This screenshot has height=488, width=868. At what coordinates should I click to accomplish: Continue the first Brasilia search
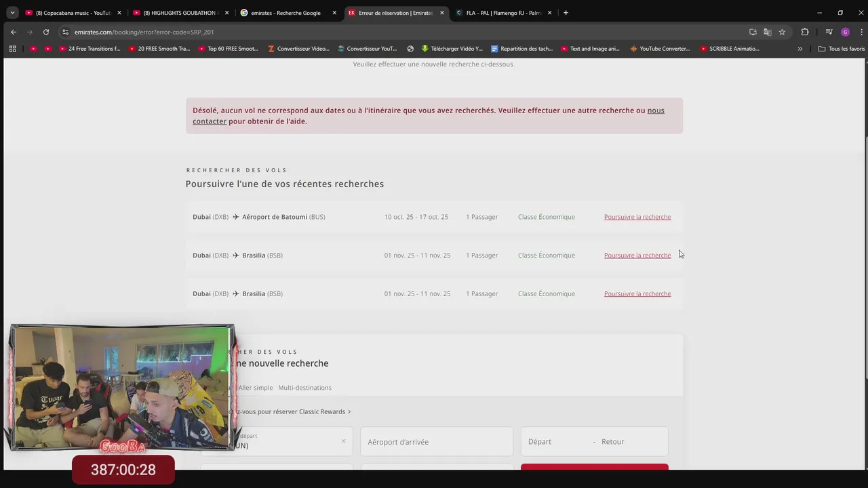point(637,256)
